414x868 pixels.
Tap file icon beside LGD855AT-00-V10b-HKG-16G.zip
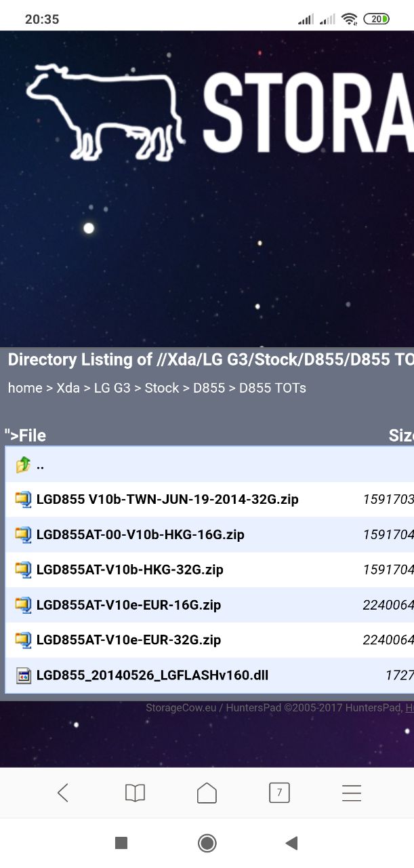[x=23, y=535]
